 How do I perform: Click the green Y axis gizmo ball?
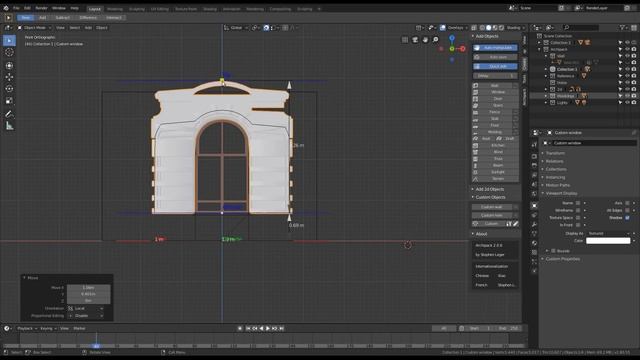452,49
